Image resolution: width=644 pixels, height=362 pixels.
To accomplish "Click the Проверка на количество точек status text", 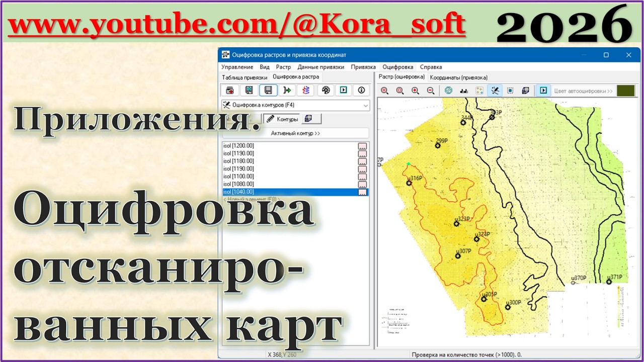I will [x=466, y=354].
